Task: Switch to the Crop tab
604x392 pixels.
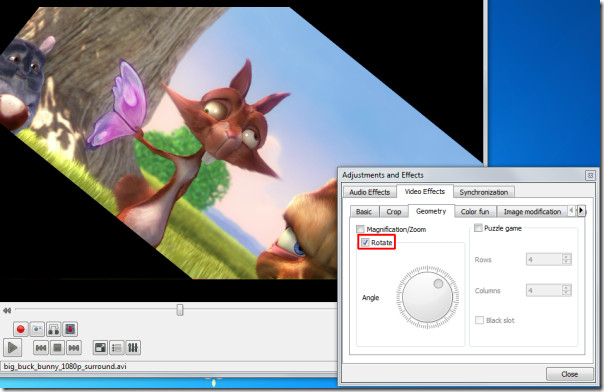Action: point(394,212)
